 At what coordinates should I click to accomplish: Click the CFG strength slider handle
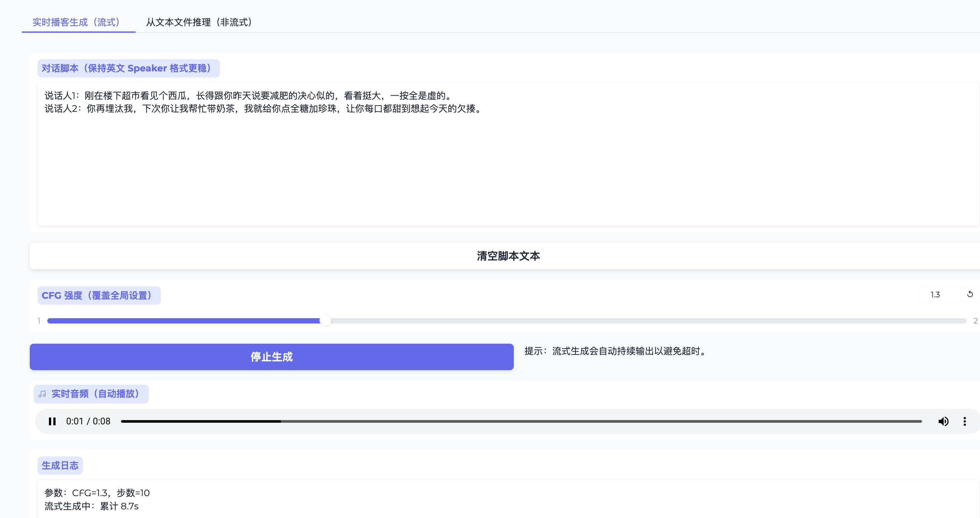point(325,321)
